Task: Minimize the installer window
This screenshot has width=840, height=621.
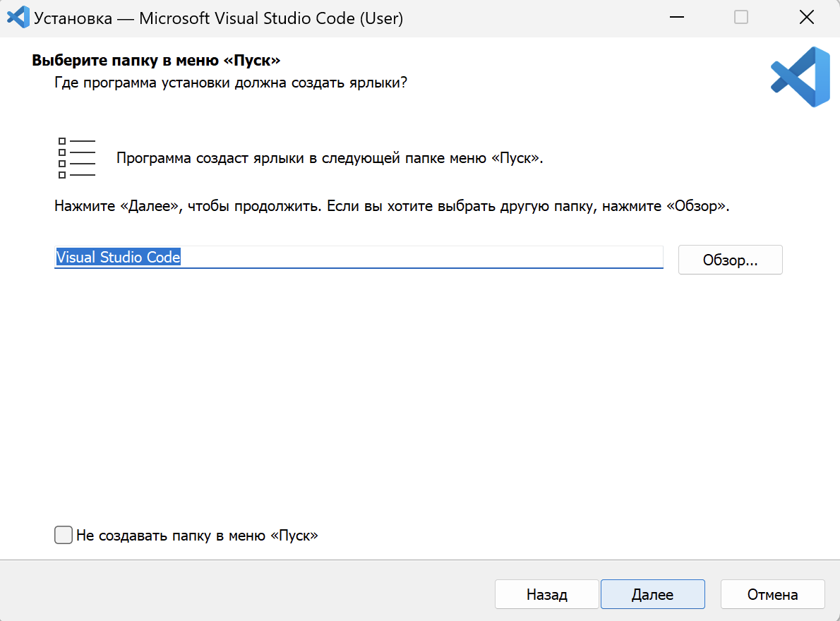Action: tap(676, 18)
